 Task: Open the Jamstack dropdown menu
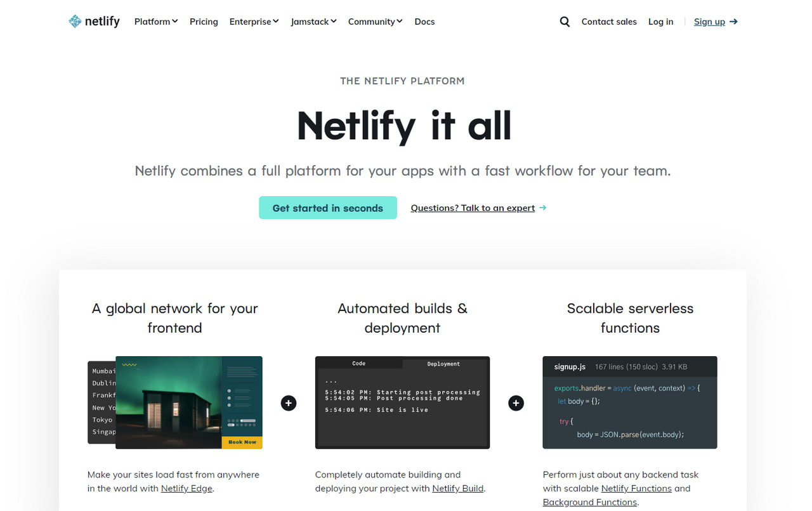pos(313,22)
